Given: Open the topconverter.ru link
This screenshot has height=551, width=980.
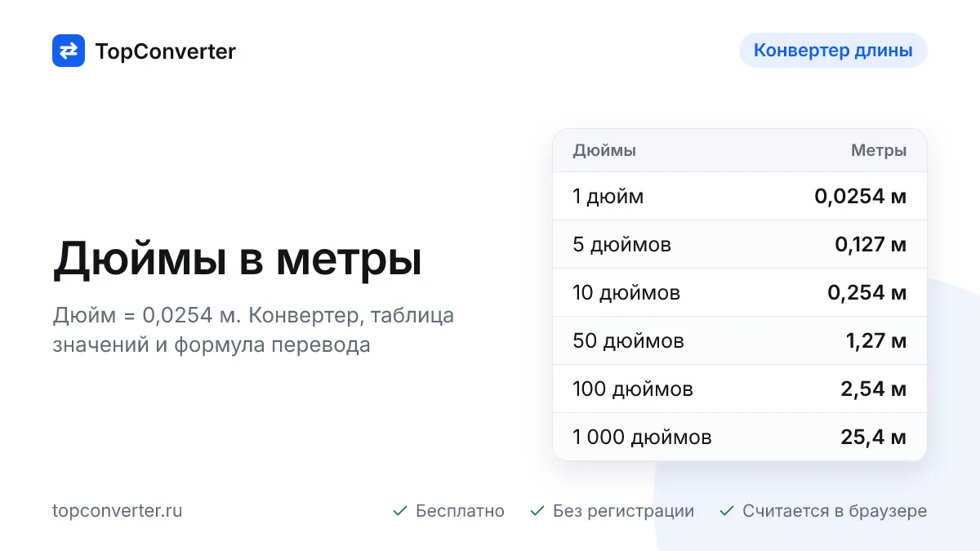Looking at the screenshot, I should (118, 511).
